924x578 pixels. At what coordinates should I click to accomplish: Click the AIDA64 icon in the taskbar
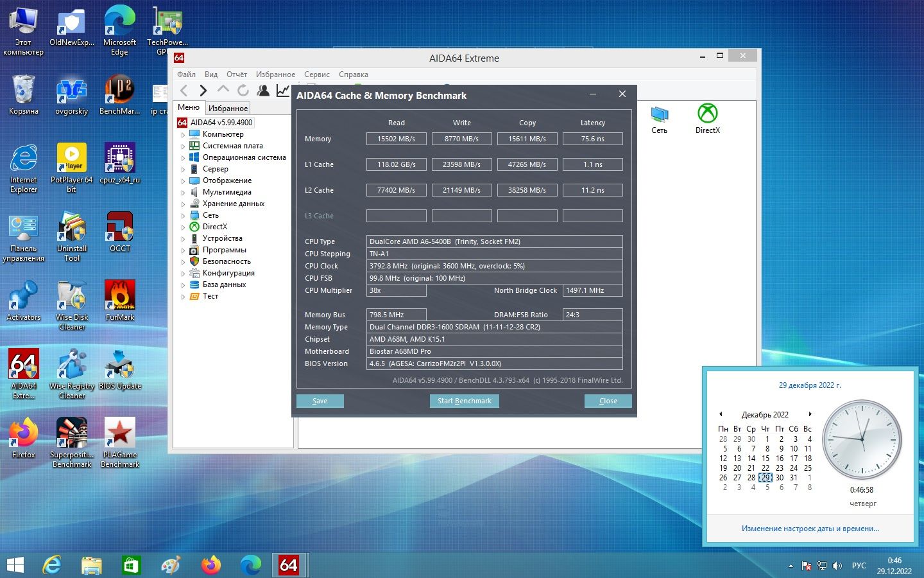pyautogui.click(x=289, y=565)
